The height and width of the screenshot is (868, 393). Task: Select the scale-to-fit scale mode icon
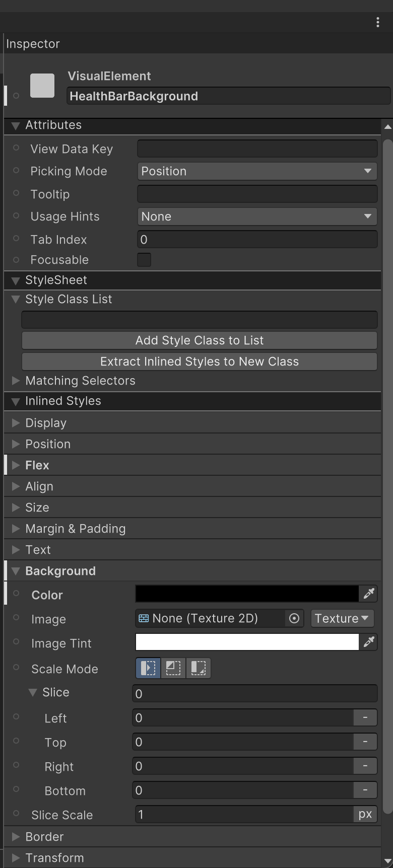199,668
